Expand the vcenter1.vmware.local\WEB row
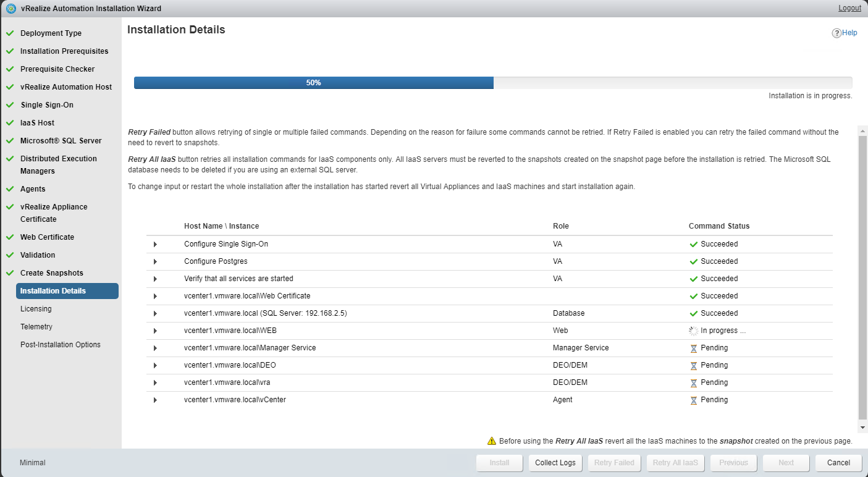The width and height of the screenshot is (868, 477). (155, 331)
